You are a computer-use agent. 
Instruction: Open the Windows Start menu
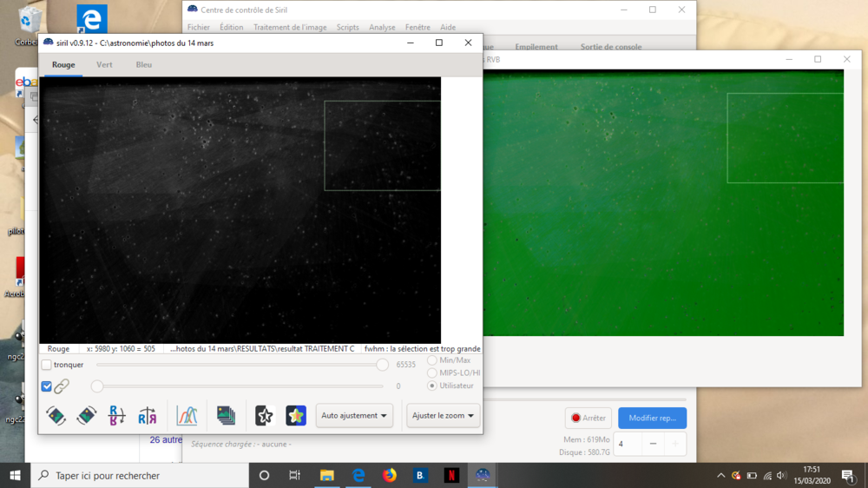(x=15, y=475)
